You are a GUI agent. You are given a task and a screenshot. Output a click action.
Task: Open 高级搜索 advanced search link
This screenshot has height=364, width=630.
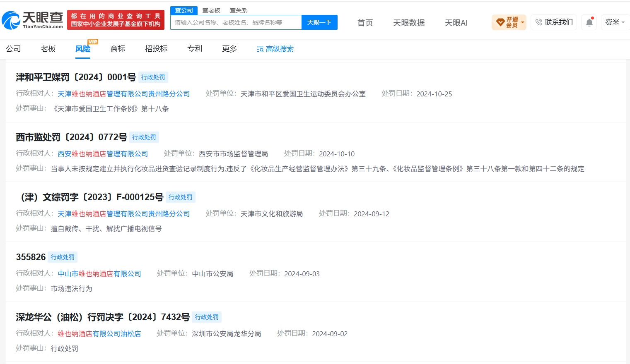275,49
